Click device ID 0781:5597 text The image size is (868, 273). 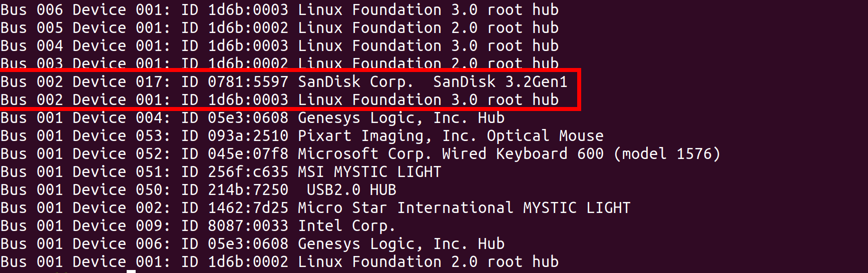point(248,81)
